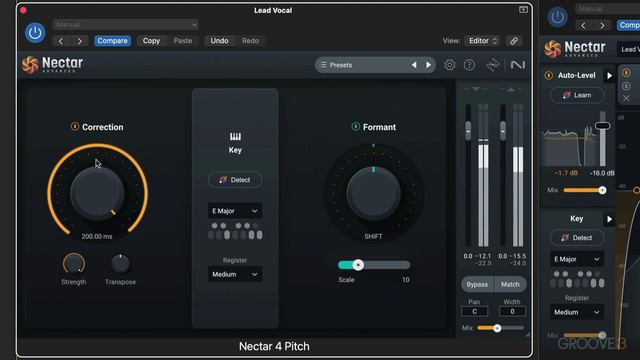The image size is (640, 360).
Task: Go to next setting with right arrow
Action: pyautogui.click(x=80, y=41)
